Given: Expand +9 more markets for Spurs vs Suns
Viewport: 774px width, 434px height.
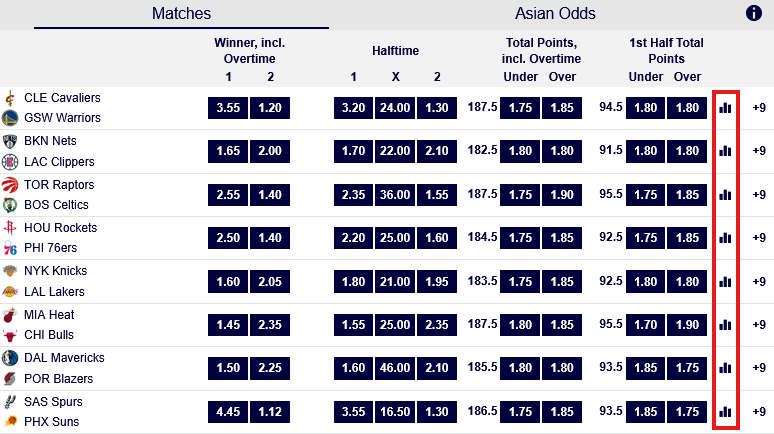Looking at the screenshot, I should [x=759, y=411].
